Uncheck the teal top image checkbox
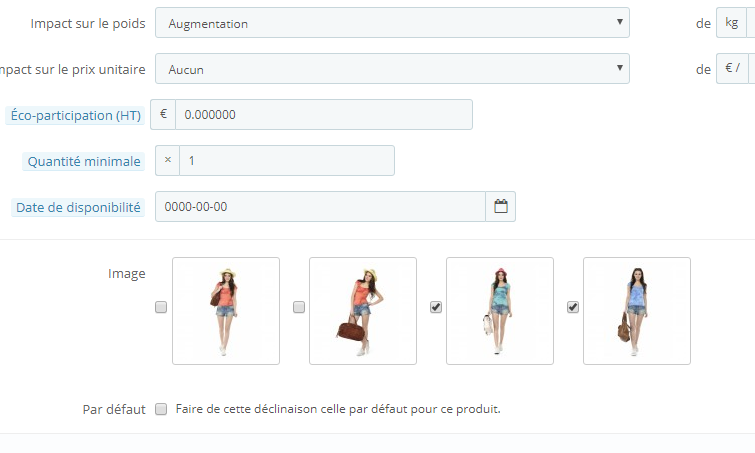Viewport: 755px width, 453px height. pyautogui.click(x=436, y=307)
